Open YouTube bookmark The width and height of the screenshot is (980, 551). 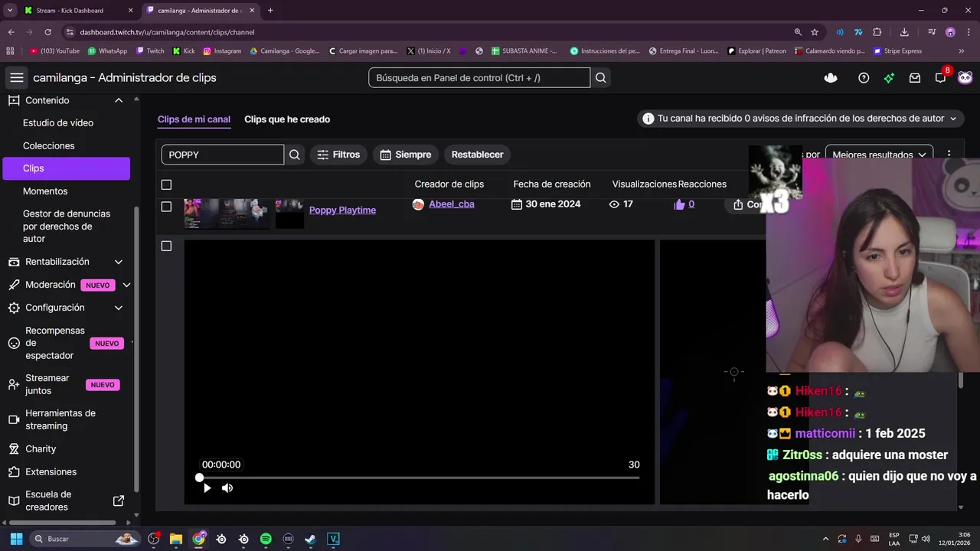tap(54, 51)
